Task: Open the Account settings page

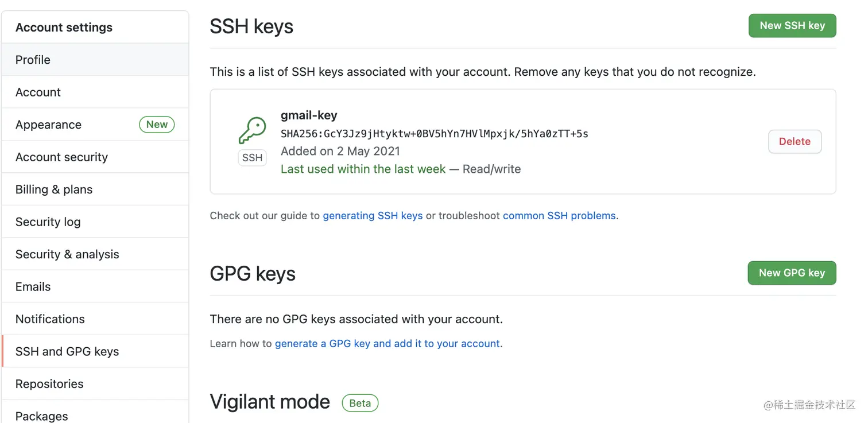Action: point(38,92)
